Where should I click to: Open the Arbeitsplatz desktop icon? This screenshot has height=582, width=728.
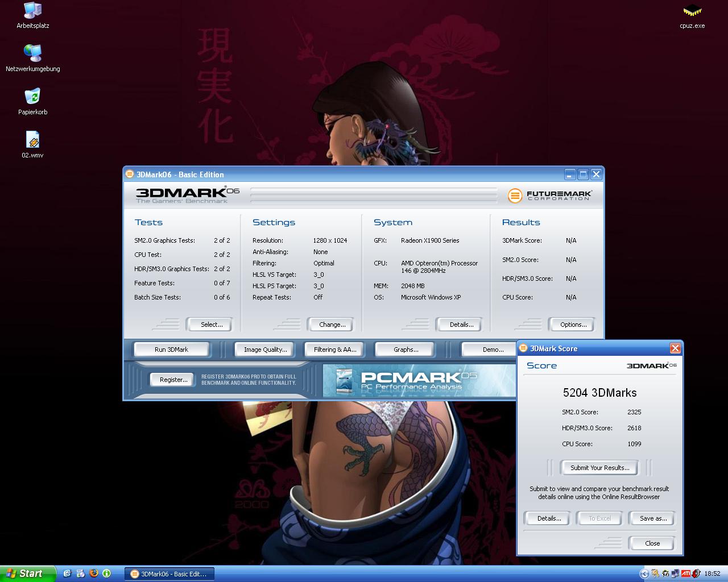coord(33,15)
